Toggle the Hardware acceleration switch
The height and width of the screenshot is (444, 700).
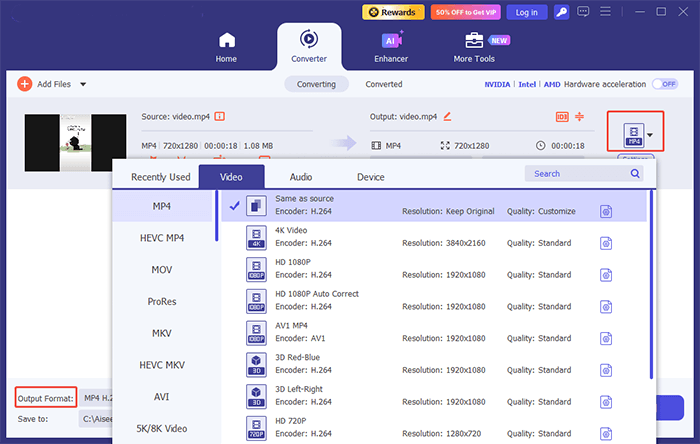pos(665,84)
